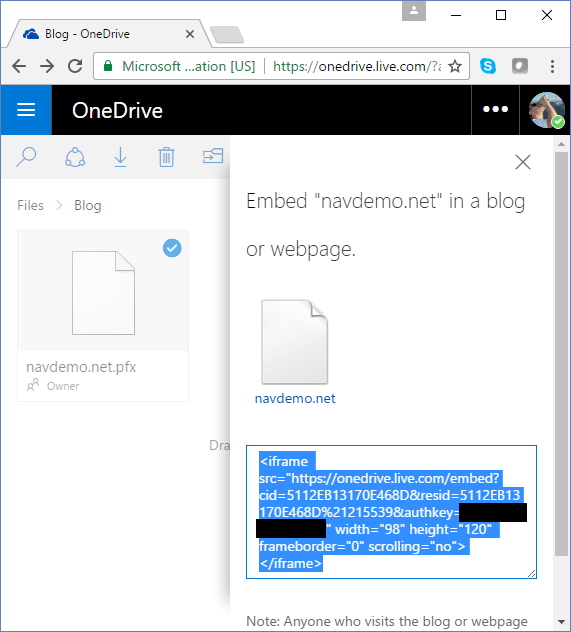Close the Blog - OneDrive tab
This screenshot has width=571, height=632.
click(190, 34)
